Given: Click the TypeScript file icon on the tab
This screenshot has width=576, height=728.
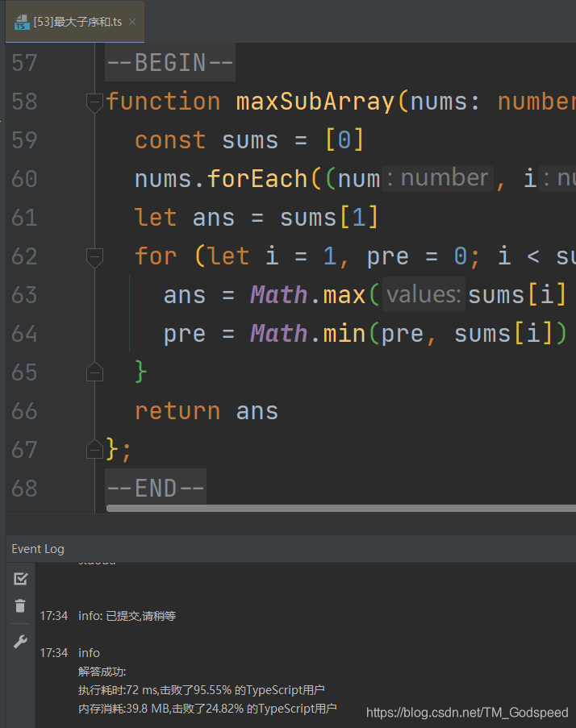Looking at the screenshot, I should click(22, 22).
